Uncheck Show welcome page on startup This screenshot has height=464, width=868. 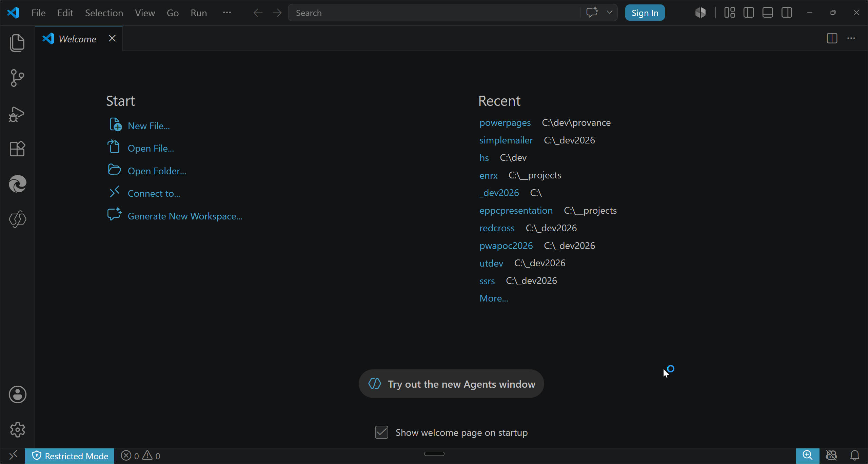382,432
